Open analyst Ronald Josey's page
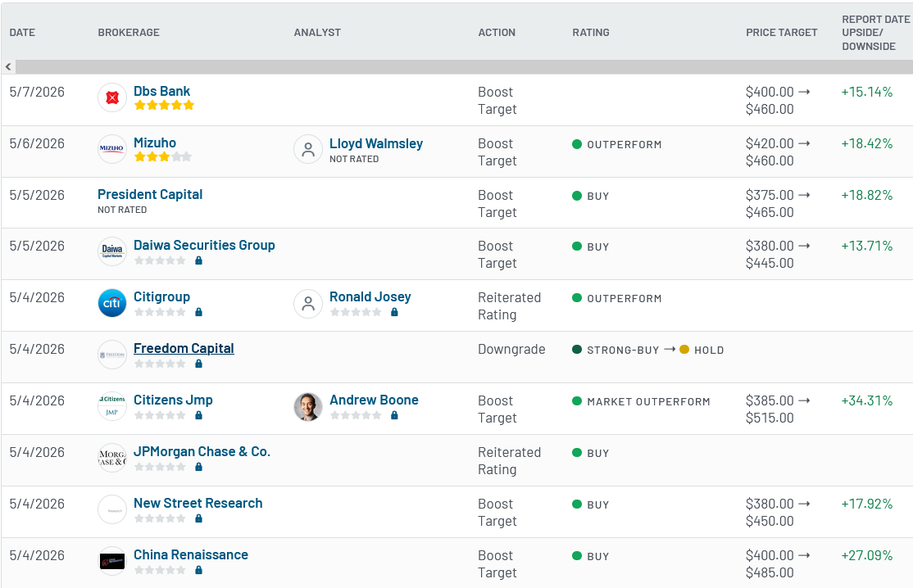913x588 pixels. (370, 296)
